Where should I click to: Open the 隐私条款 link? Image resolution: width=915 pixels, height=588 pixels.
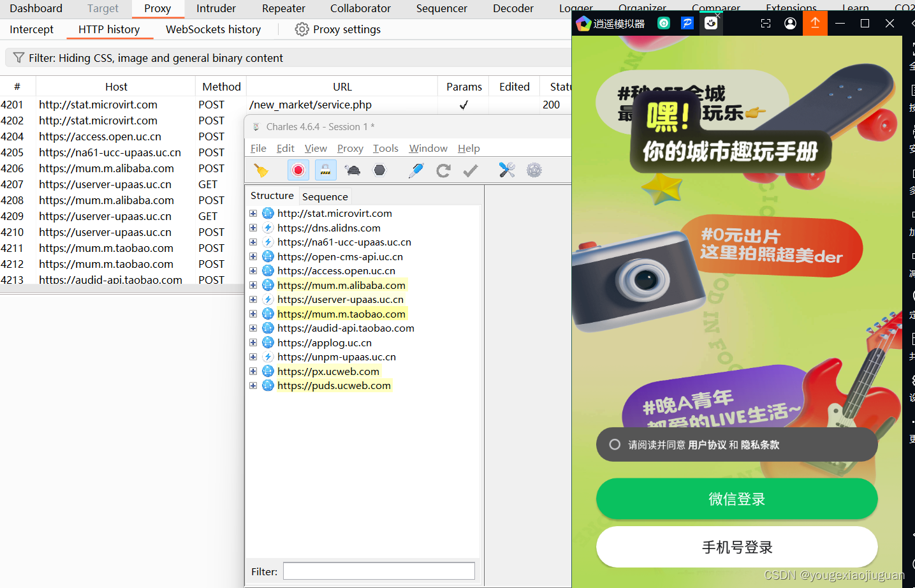[x=760, y=445]
